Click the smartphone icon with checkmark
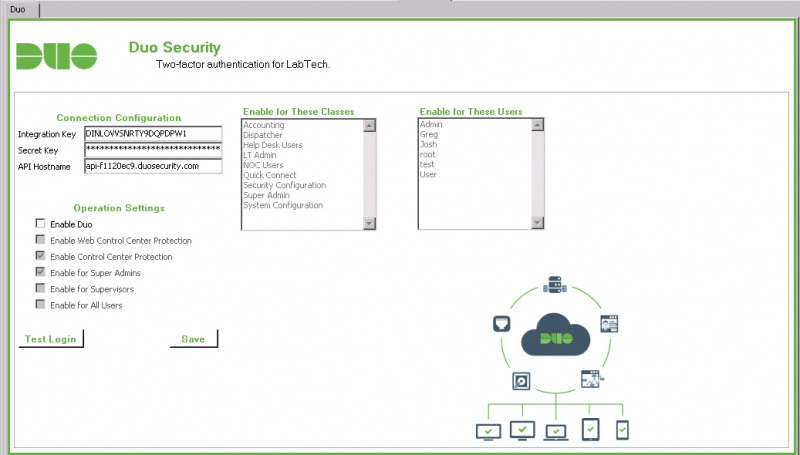The image size is (800, 455). (x=622, y=430)
